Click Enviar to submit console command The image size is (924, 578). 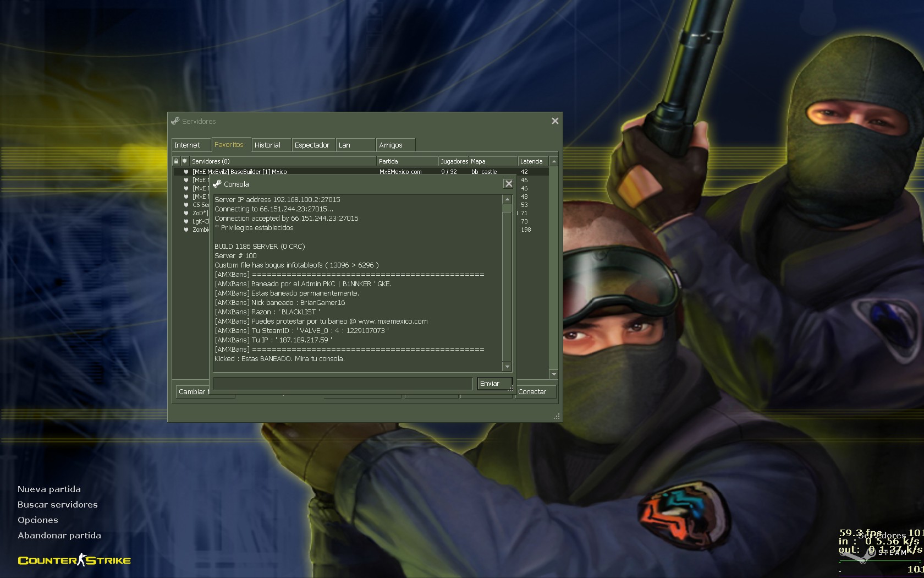coord(494,384)
